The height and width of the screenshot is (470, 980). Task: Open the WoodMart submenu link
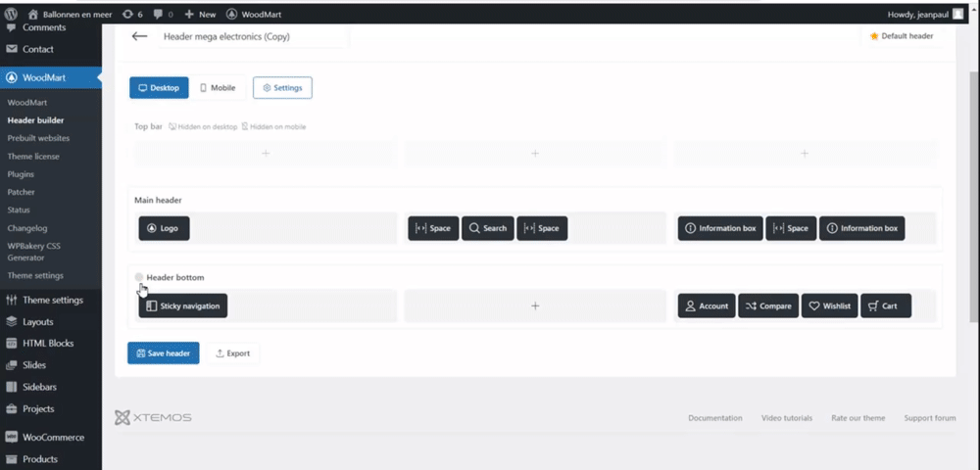pyautogui.click(x=27, y=103)
